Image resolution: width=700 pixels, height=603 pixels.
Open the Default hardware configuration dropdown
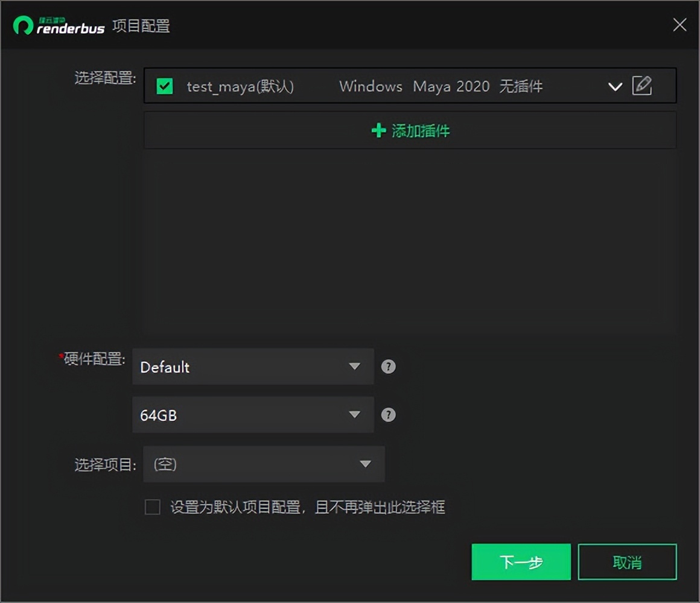point(253,367)
